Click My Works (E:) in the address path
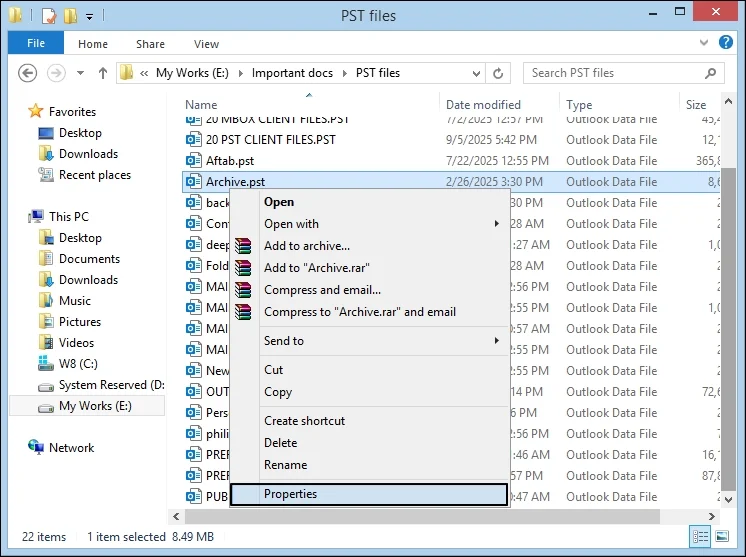 pos(192,73)
